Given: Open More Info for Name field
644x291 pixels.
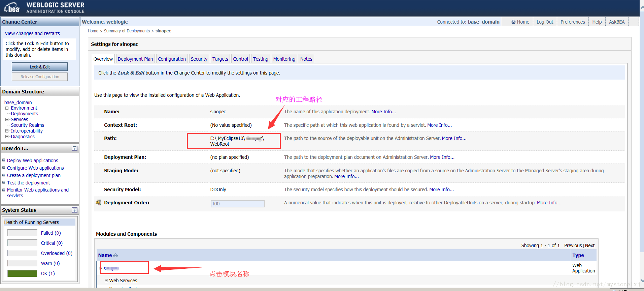Looking at the screenshot, I should 384,112.
